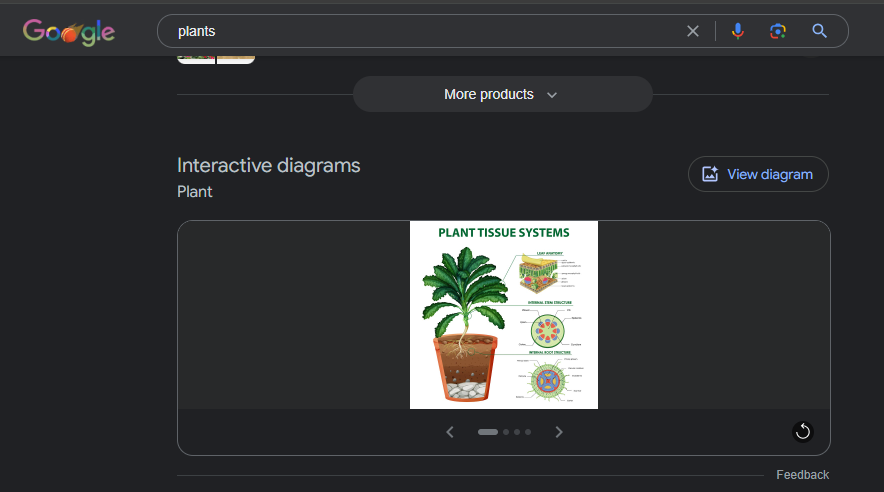Viewport: 884px width, 492px height.
Task: Clear the search box with the X icon
Action: [x=693, y=31]
